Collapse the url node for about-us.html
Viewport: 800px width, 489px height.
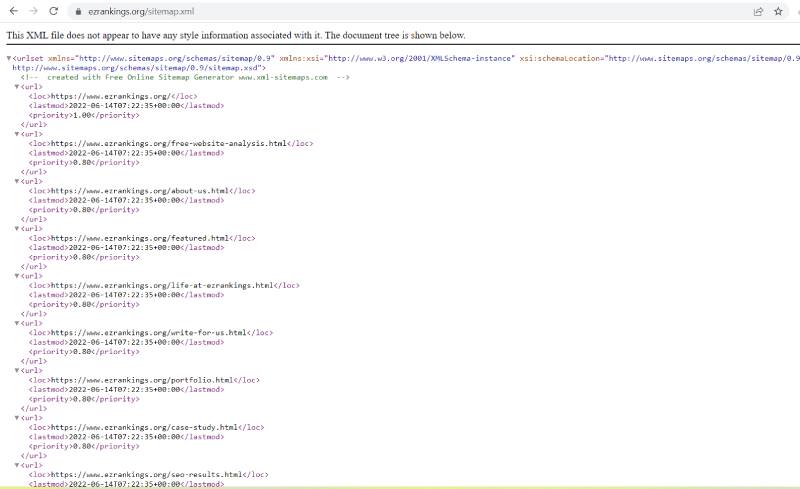pyautogui.click(x=17, y=181)
